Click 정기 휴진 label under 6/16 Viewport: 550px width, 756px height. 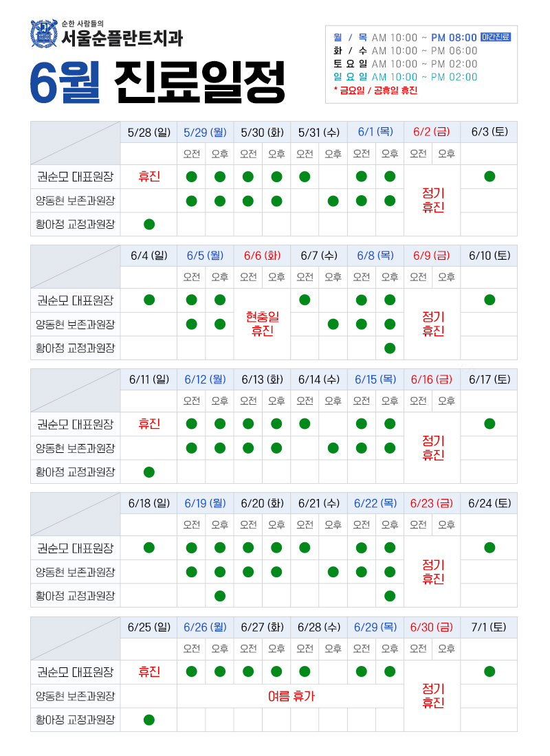432,447
